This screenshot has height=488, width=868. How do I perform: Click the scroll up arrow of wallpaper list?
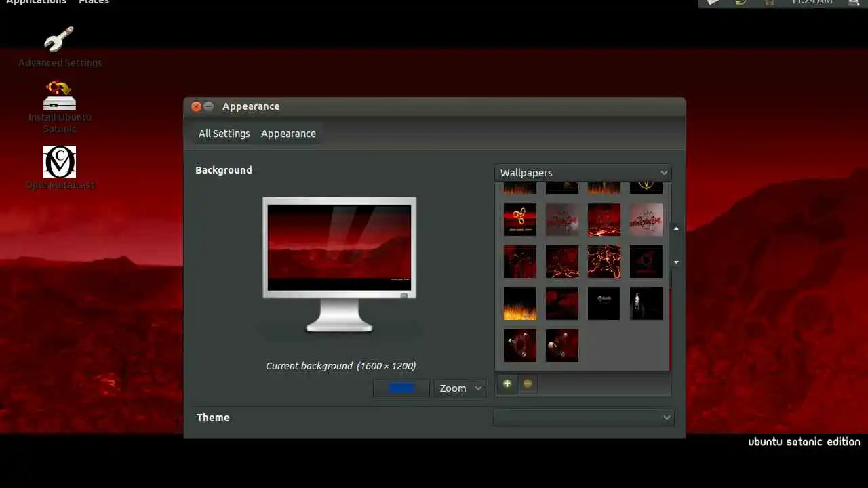pos(676,229)
